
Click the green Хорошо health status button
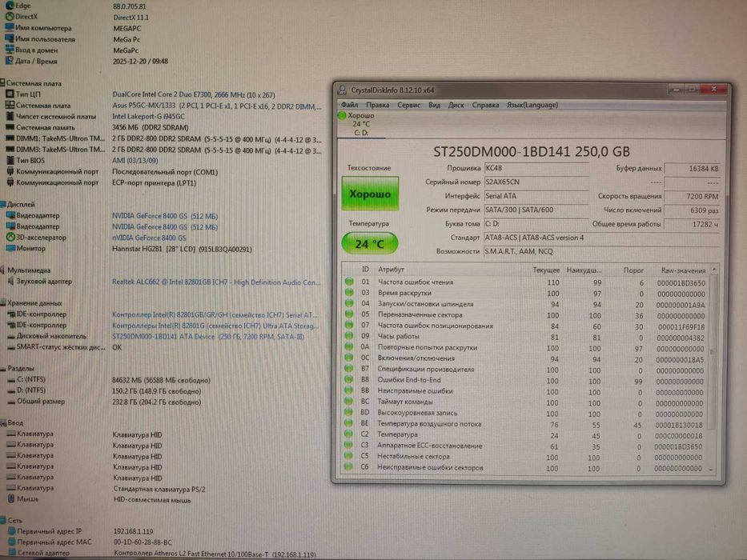pyautogui.click(x=370, y=194)
